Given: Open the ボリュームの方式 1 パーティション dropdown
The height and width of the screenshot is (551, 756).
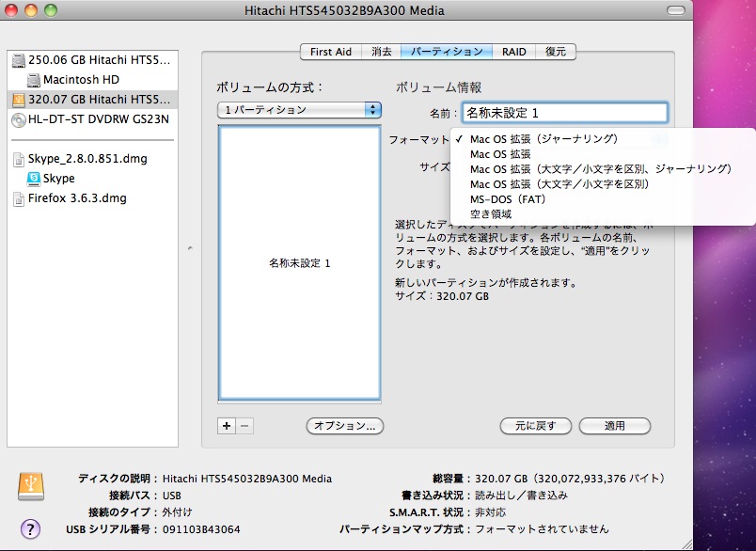Looking at the screenshot, I should pos(299,110).
